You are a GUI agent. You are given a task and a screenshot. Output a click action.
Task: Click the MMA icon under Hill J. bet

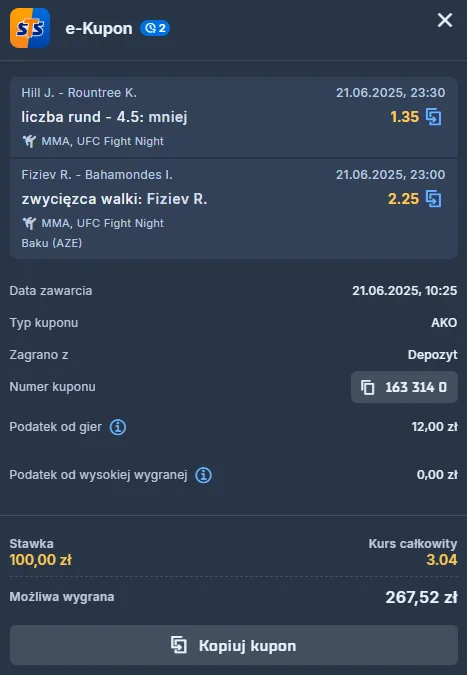click(x=29, y=141)
